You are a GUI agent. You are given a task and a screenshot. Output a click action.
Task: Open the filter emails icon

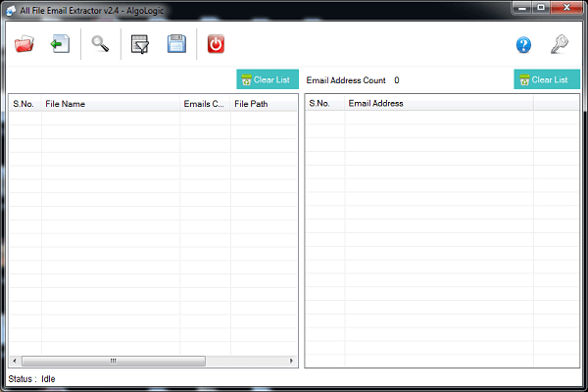coord(140,44)
